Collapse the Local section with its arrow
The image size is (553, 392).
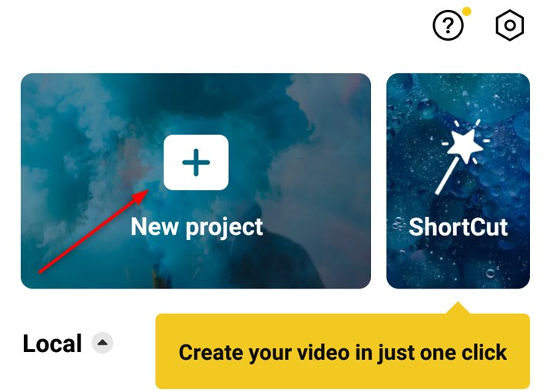[x=102, y=342]
